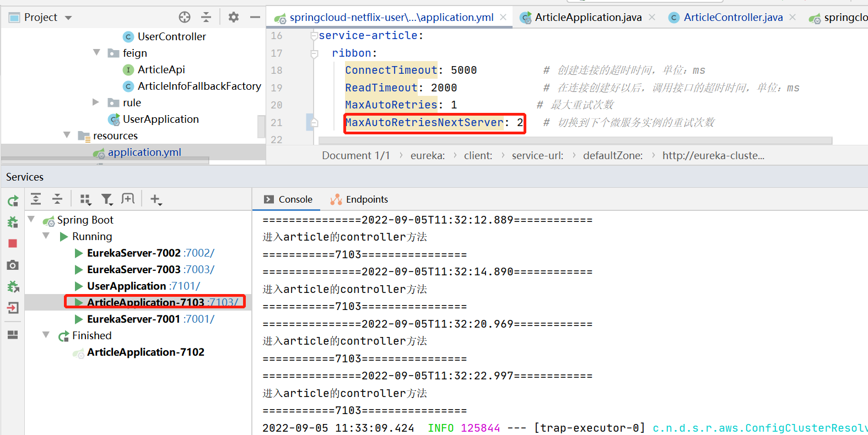
Task: Click MaxAutoRetriesNextServer key on line 21
Action: [x=424, y=122]
